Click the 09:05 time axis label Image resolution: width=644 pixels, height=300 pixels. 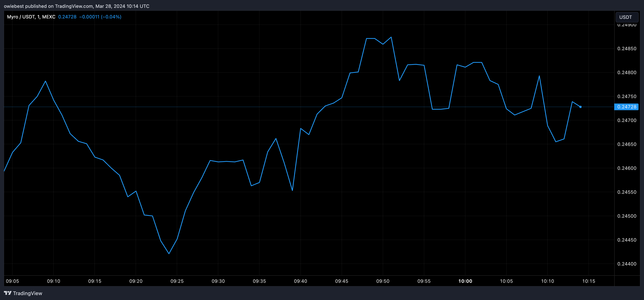[x=12, y=281]
